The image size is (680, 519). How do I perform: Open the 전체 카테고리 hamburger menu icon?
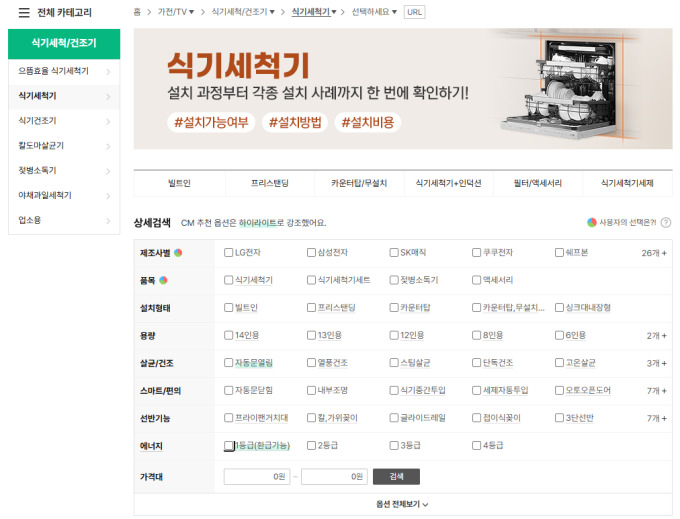23,13
